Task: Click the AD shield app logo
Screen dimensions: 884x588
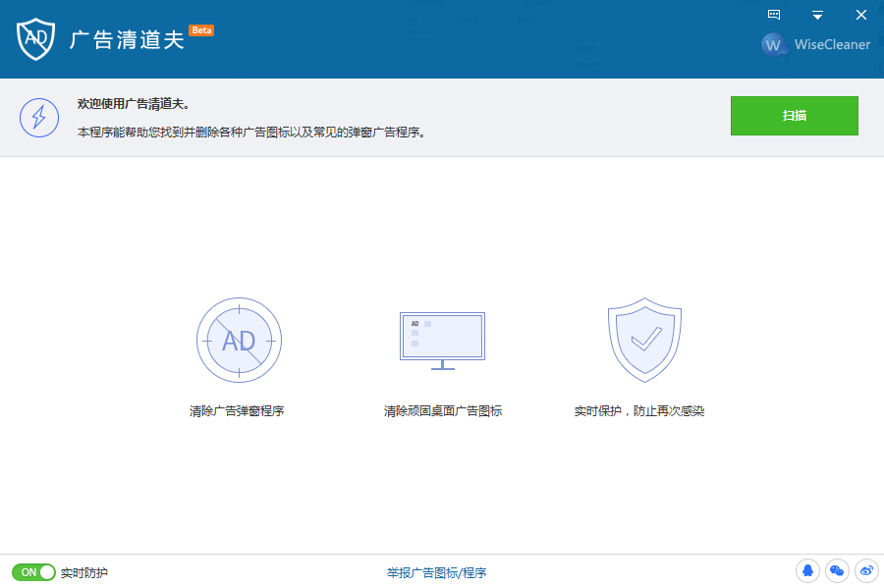Action: [35, 39]
